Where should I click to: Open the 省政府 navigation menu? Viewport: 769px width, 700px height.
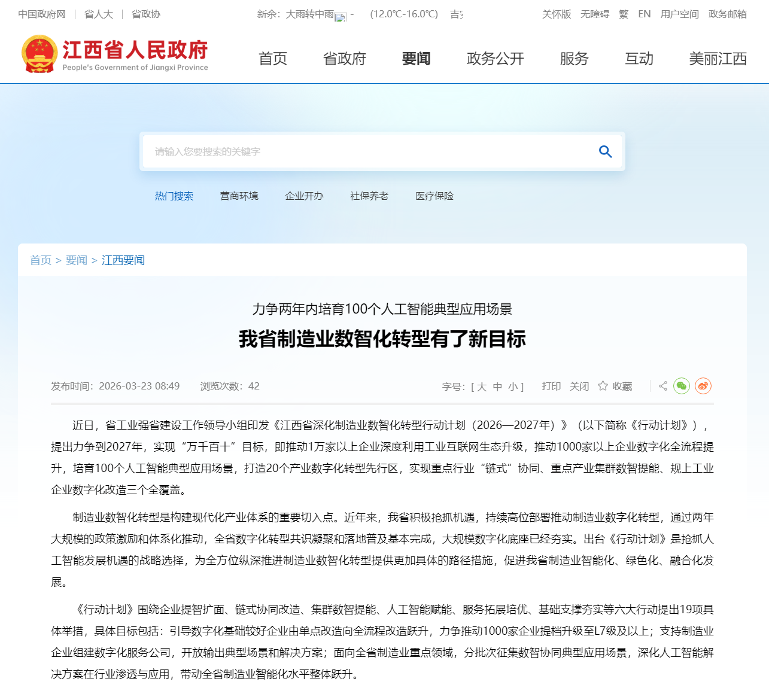(x=344, y=59)
